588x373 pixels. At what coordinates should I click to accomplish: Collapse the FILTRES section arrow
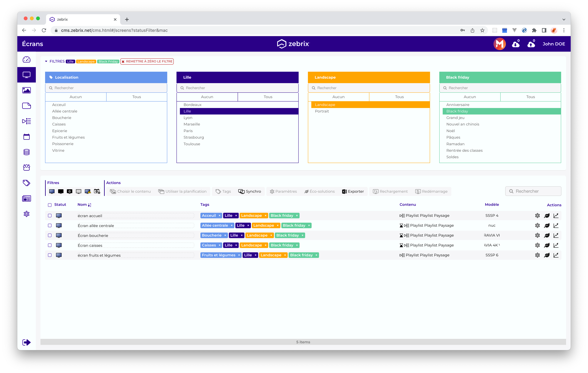[x=46, y=61]
